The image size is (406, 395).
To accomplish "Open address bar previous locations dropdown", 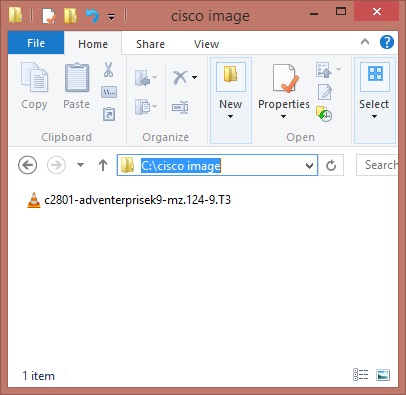I will [x=309, y=165].
